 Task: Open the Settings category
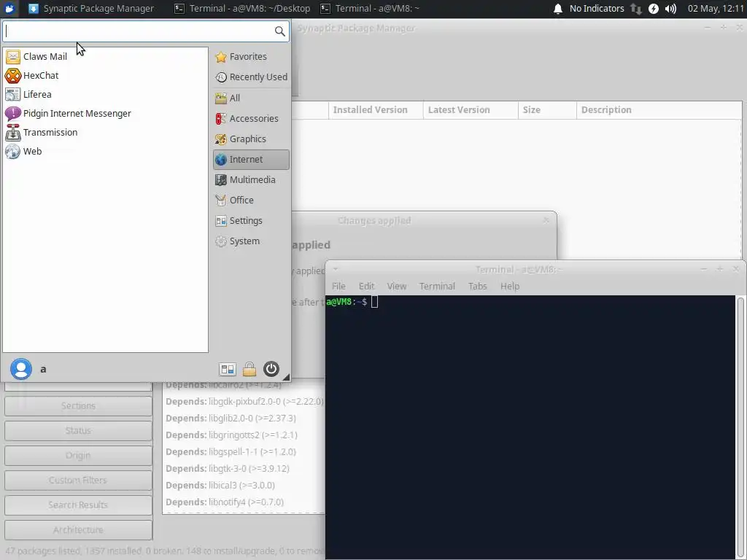pyautogui.click(x=251, y=221)
